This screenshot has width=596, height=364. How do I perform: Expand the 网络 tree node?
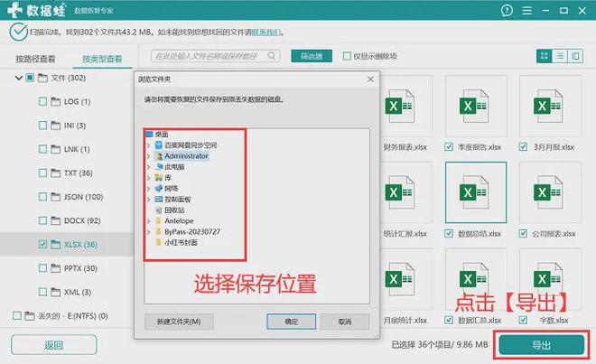point(149,188)
